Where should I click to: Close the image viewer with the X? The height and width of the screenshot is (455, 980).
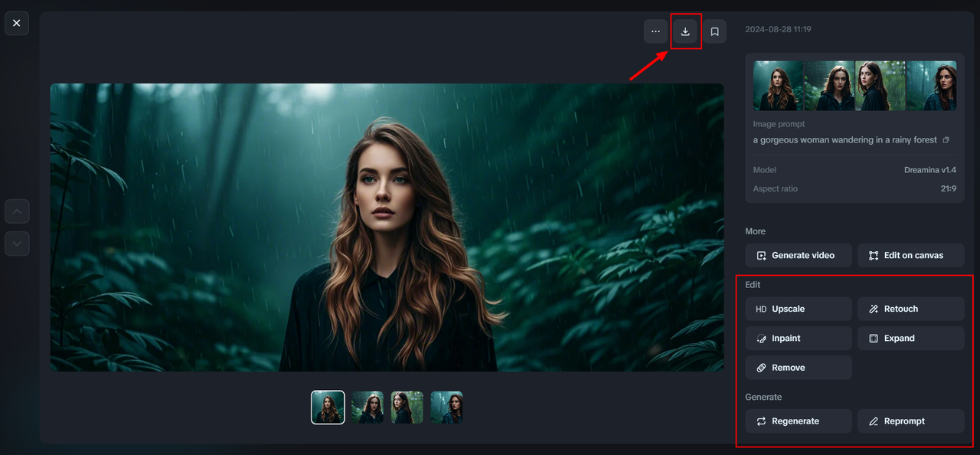click(17, 23)
